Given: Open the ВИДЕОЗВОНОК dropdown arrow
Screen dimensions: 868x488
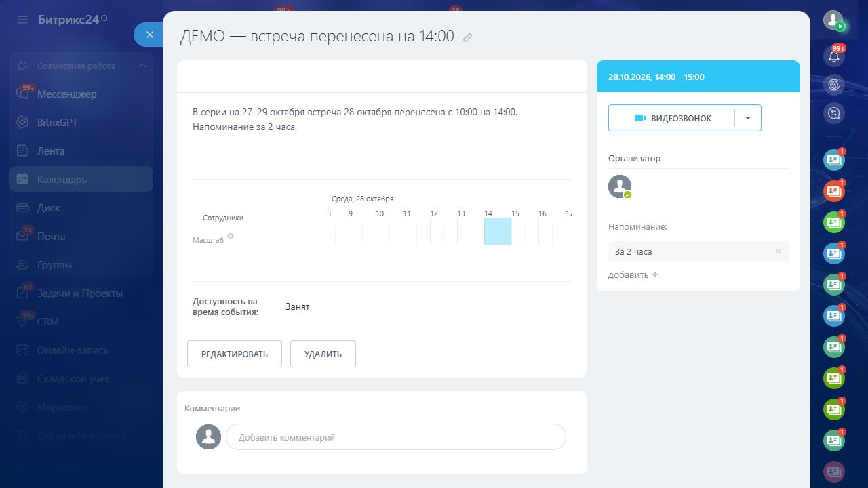Looking at the screenshot, I should 748,118.
